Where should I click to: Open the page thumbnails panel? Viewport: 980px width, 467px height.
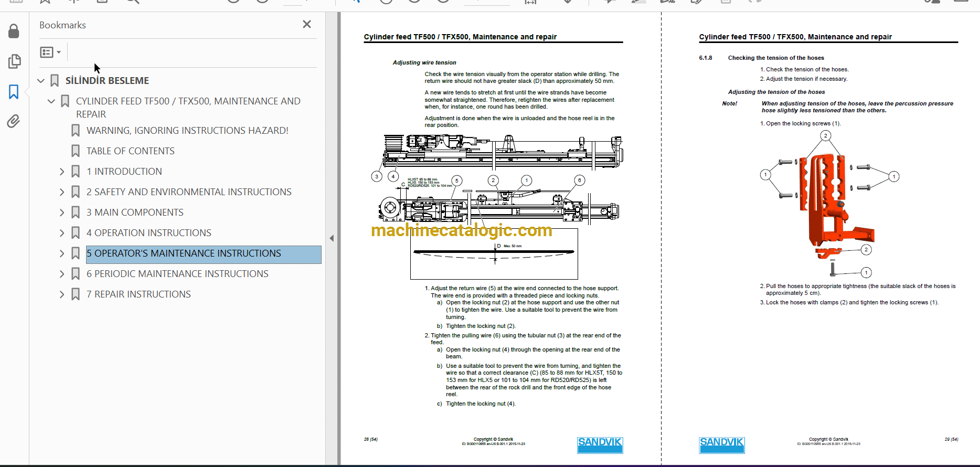14,62
